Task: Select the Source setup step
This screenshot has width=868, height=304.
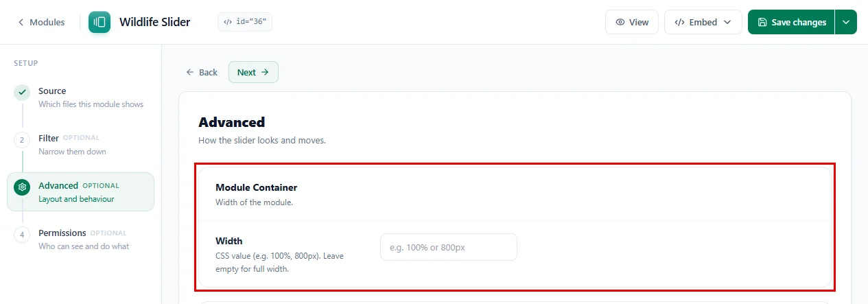Action: pyautogui.click(x=80, y=97)
